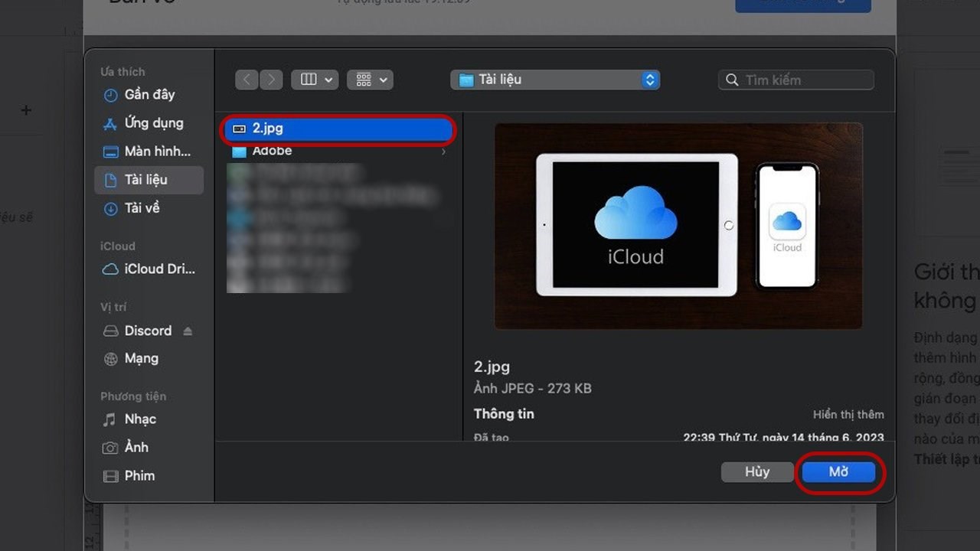Click the music note icon beside Nhạc

click(x=110, y=419)
